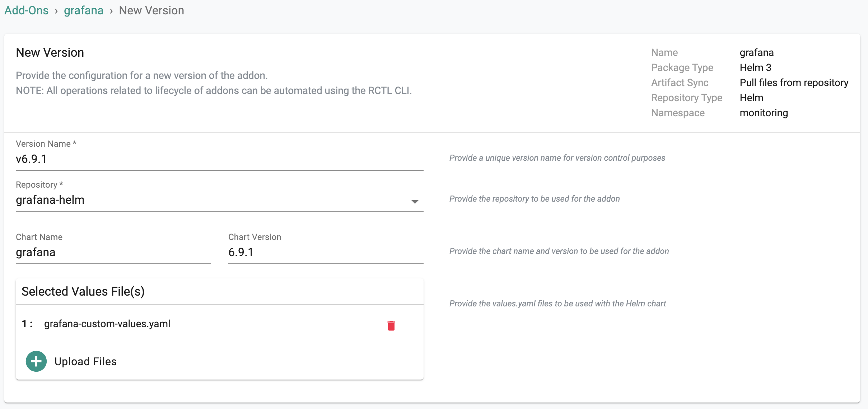Click the Upload Files label
The image size is (868, 409).
(85, 361)
